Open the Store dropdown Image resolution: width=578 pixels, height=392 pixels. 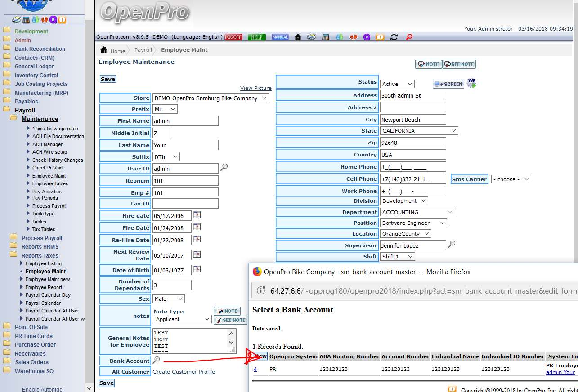pos(210,98)
